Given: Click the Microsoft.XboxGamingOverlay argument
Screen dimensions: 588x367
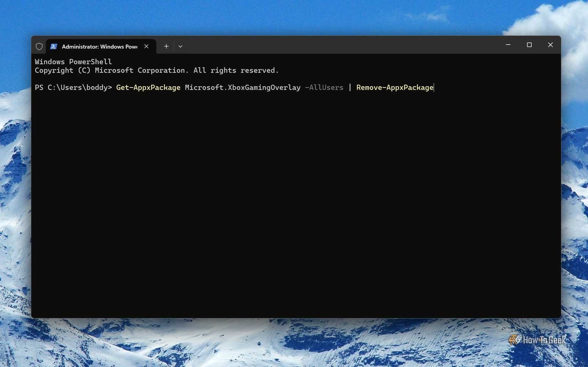Looking at the screenshot, I should pos(243,88).
